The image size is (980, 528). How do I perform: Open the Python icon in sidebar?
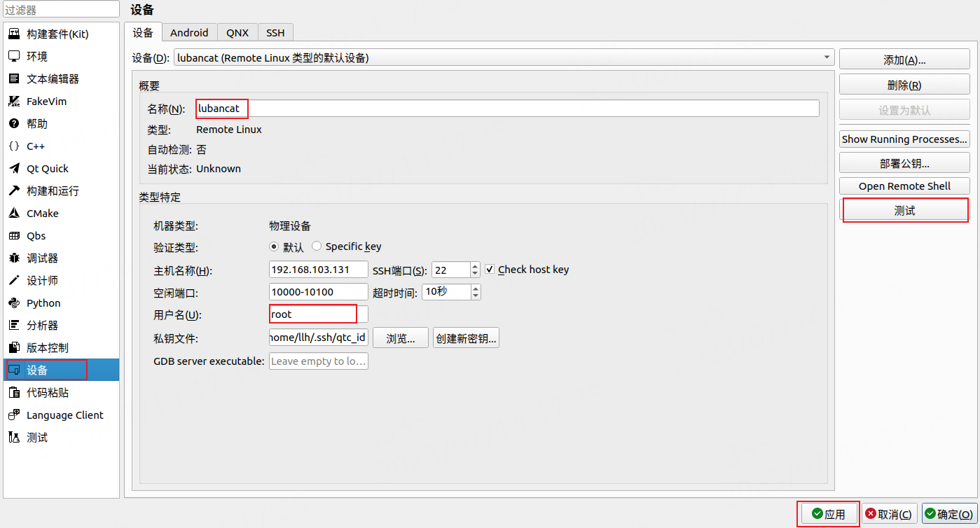point(13,303)
